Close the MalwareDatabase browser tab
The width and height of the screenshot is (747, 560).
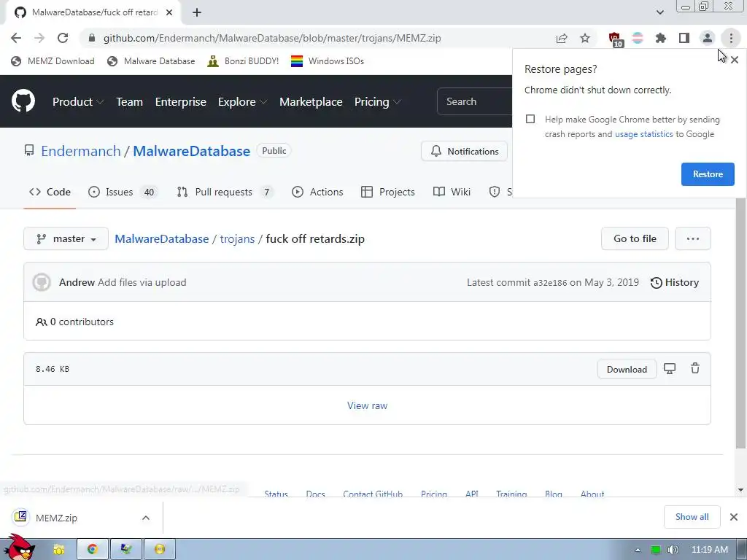pos(169,12)
